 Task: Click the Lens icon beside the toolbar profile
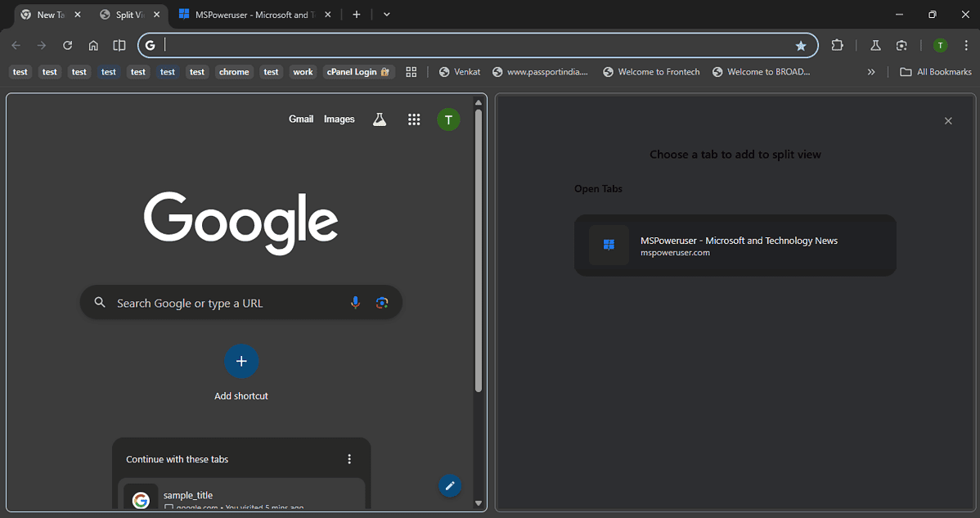pyautogui.click(x=901, y=45)
